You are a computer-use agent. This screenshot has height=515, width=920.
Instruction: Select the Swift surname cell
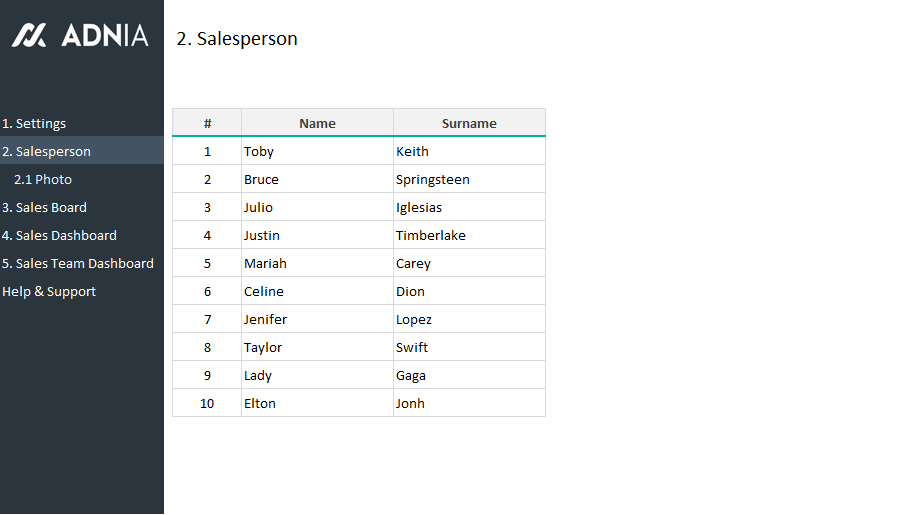[469, 348]
